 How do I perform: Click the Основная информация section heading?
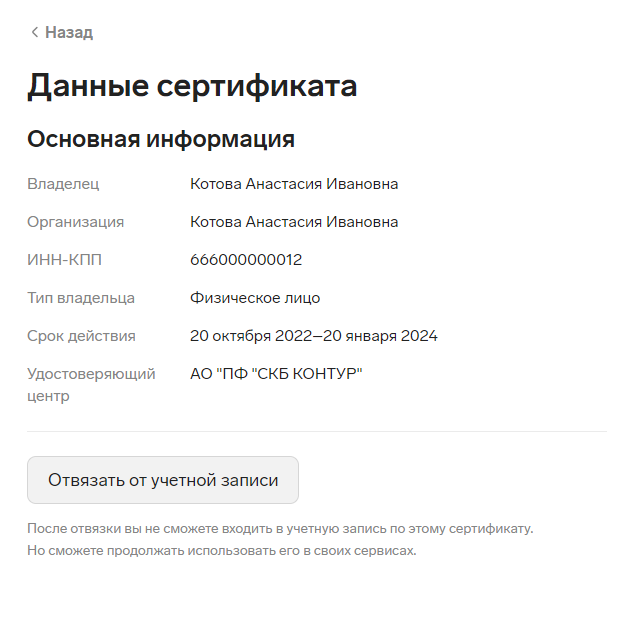pos(161,139)
